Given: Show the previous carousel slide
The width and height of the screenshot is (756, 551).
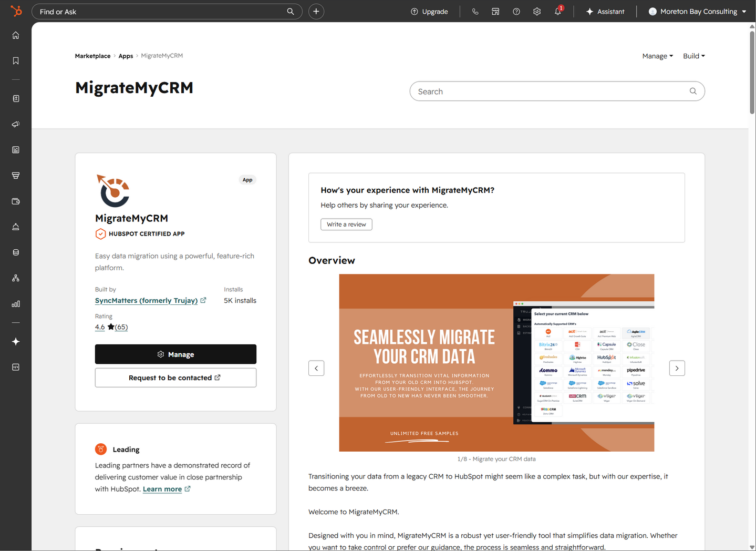Looking at the screenshot, I should point(316,368).
